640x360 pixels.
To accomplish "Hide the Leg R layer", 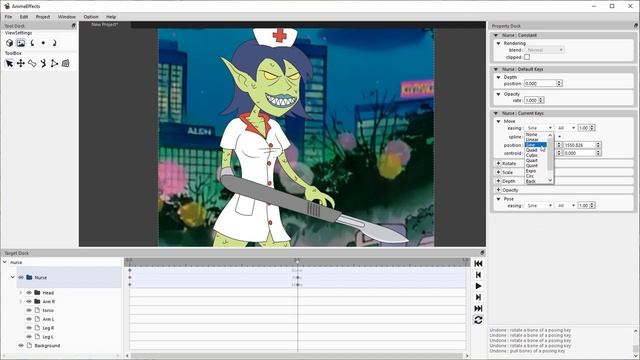I will (29, 328).
